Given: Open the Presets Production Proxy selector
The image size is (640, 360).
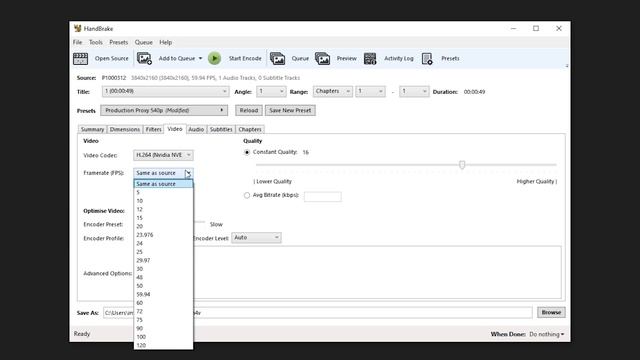Looking at the screenshot, I should (x=164, y=110).
